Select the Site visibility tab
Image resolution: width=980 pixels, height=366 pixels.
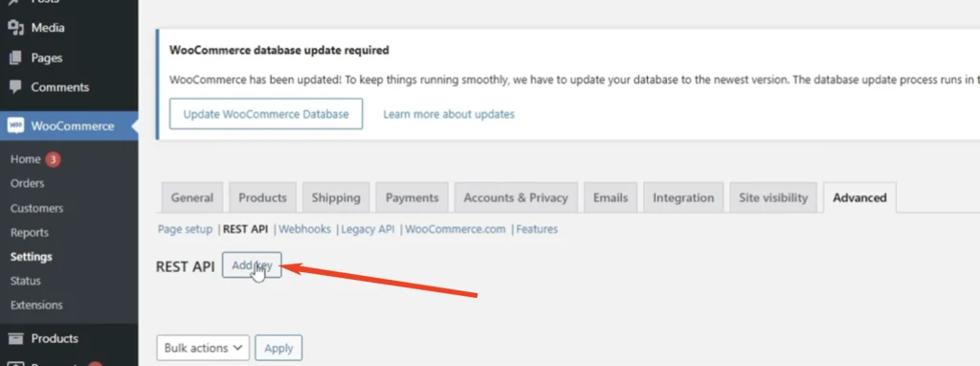click(x=773, y=197)
